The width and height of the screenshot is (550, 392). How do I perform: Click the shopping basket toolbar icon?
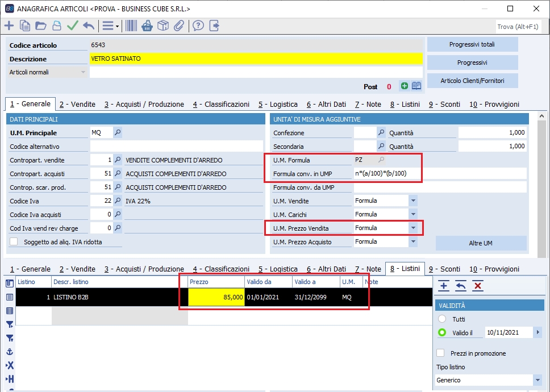tap(147, 26)
